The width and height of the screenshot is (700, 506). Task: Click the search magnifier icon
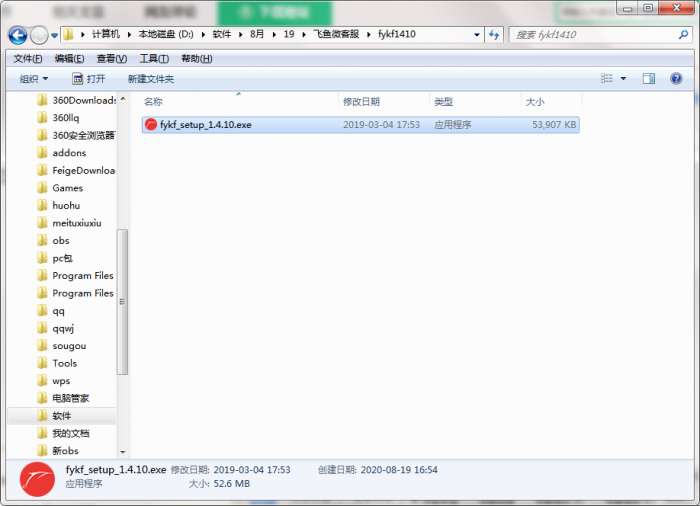tap(683, 34)
